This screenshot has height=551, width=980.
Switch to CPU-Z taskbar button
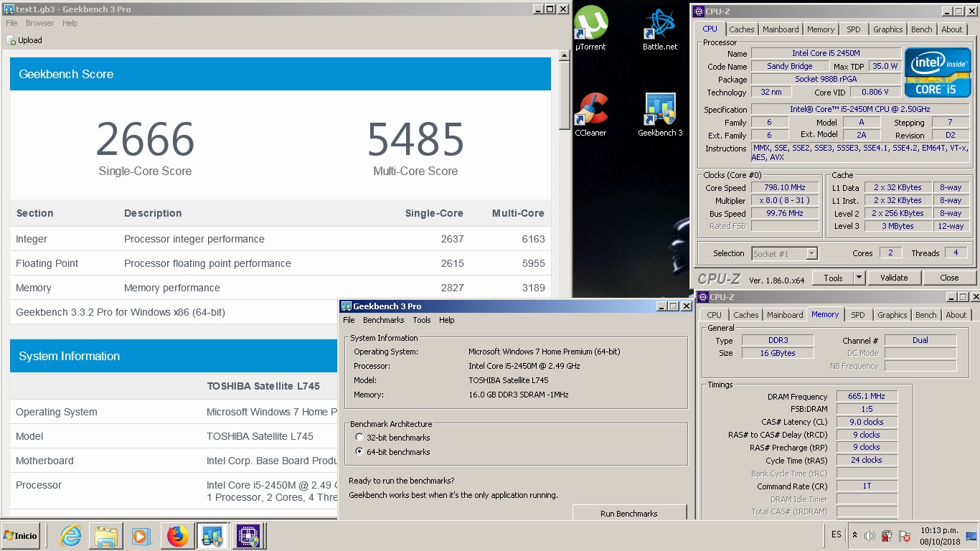pos(248,536)
